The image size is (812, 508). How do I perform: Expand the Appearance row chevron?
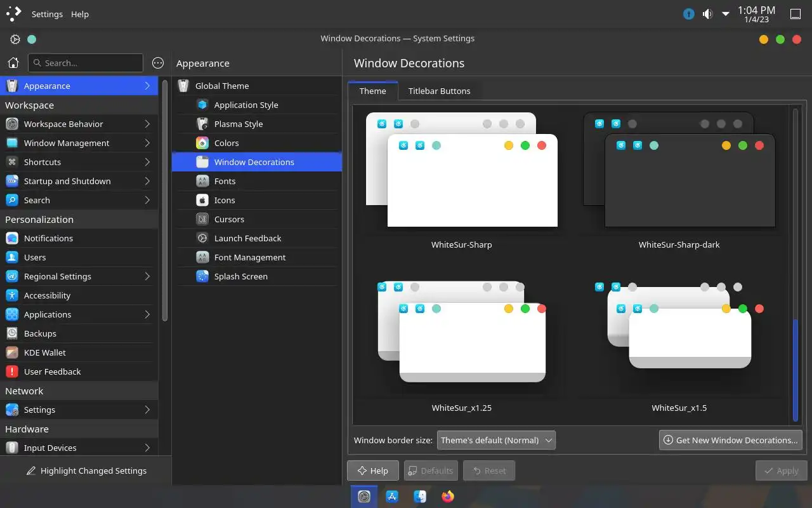pyautogui.click(x=147, y=86)
